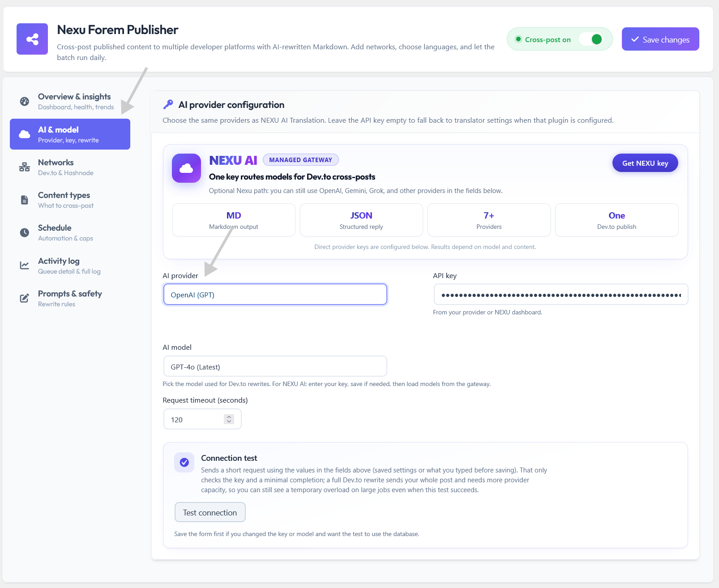
Task: Click the One Dev.to publish card
Action: 616,220
